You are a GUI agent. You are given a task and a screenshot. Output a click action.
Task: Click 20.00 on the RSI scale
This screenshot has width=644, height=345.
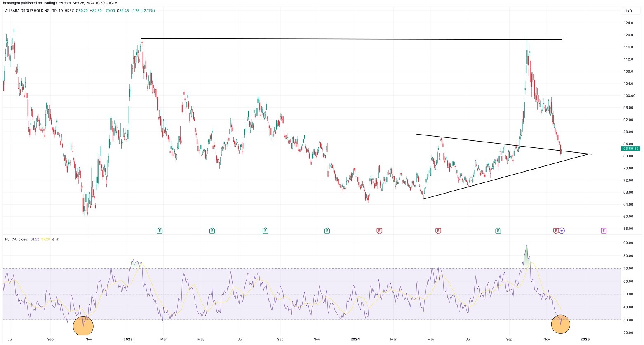628,333
